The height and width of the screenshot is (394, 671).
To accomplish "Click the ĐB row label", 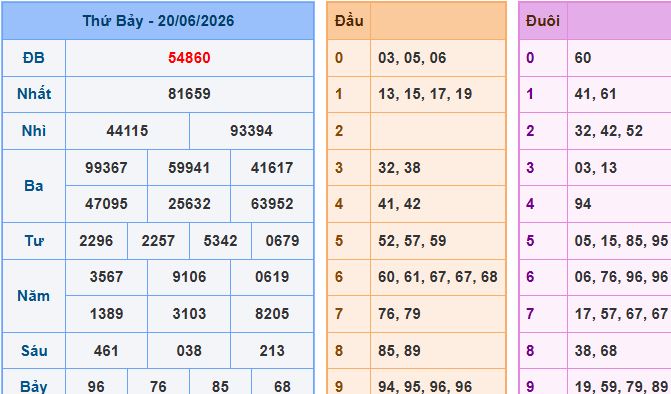I will [x=34, y=58].
